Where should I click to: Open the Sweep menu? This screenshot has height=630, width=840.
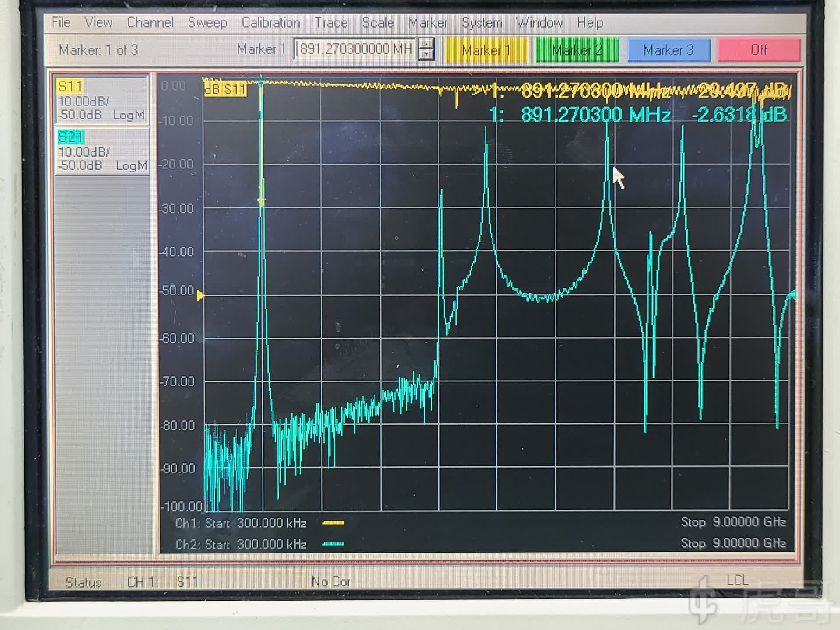tap(207, 23)
